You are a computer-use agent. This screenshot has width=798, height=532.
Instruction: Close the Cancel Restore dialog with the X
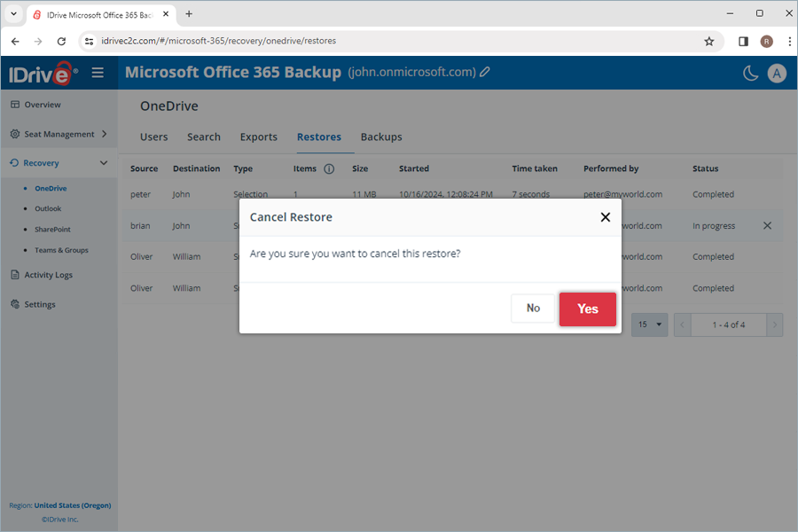tap(606, 216)
